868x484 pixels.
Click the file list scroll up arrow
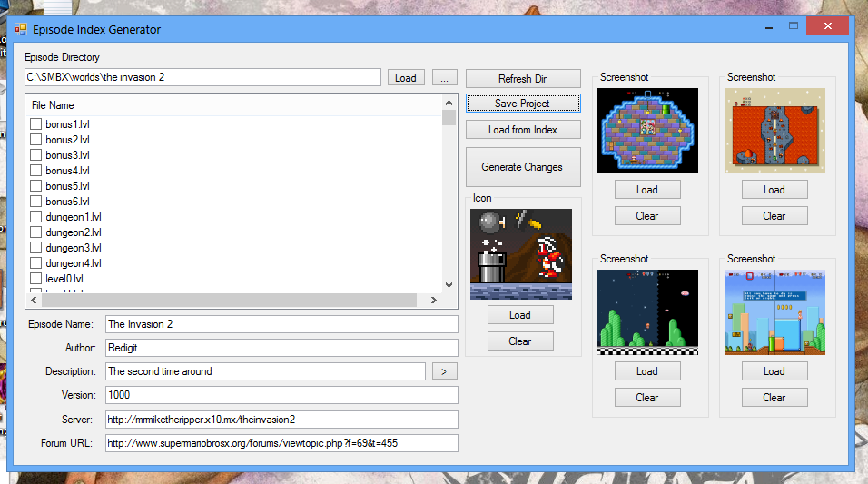tap(449, 103)
